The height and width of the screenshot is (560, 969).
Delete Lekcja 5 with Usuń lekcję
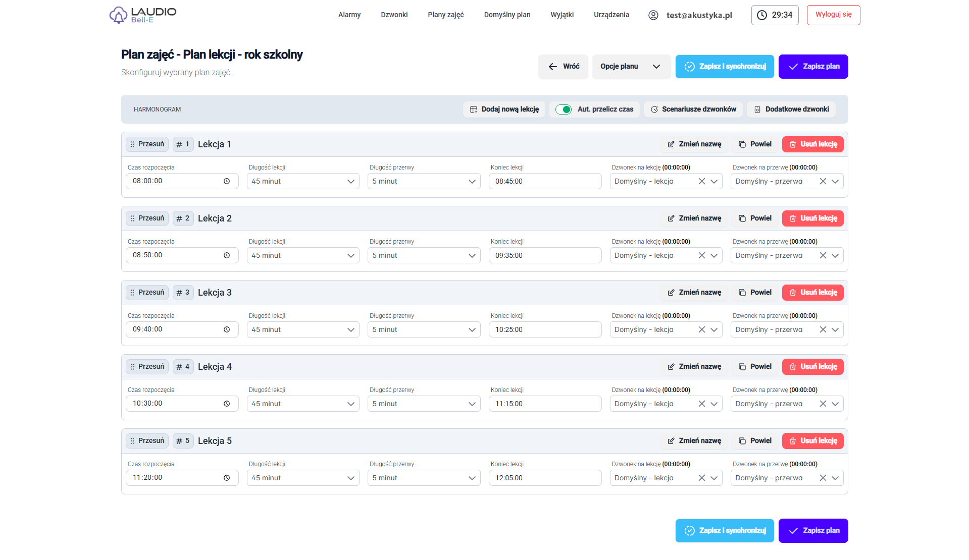click(x=812, y=441)
